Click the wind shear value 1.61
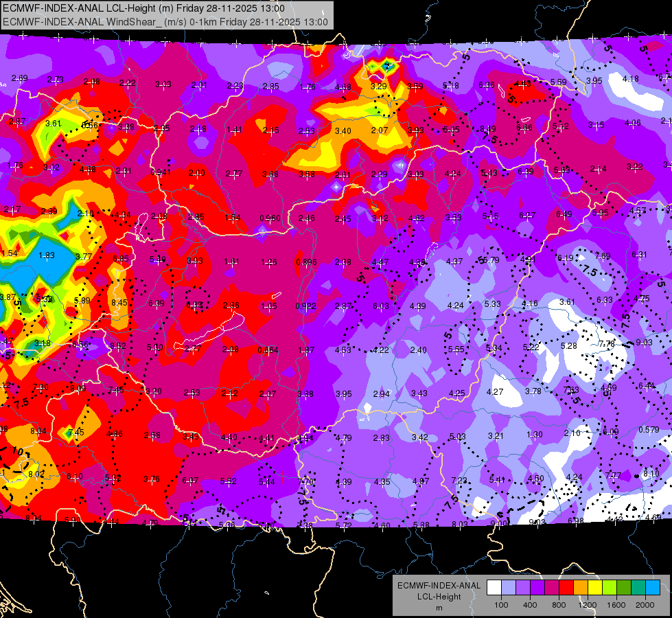672x618 pixels. click(x=231, y=262)
